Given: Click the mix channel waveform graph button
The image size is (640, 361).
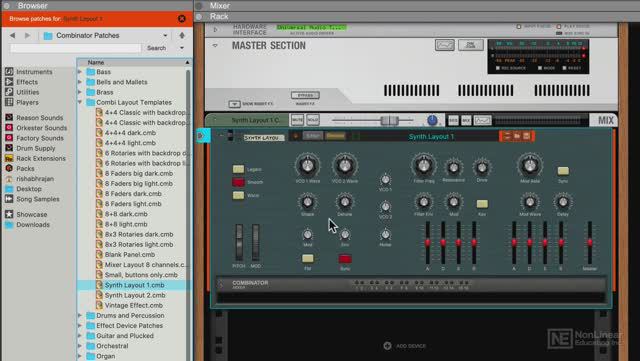Looking at the screenshot, I should [482, 120].
